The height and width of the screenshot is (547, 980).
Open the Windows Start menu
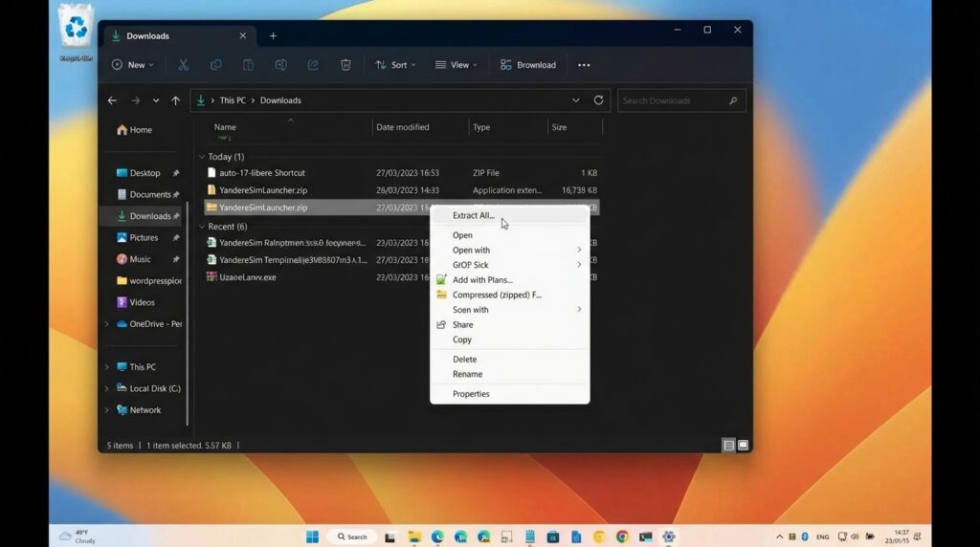coord(312,536)
